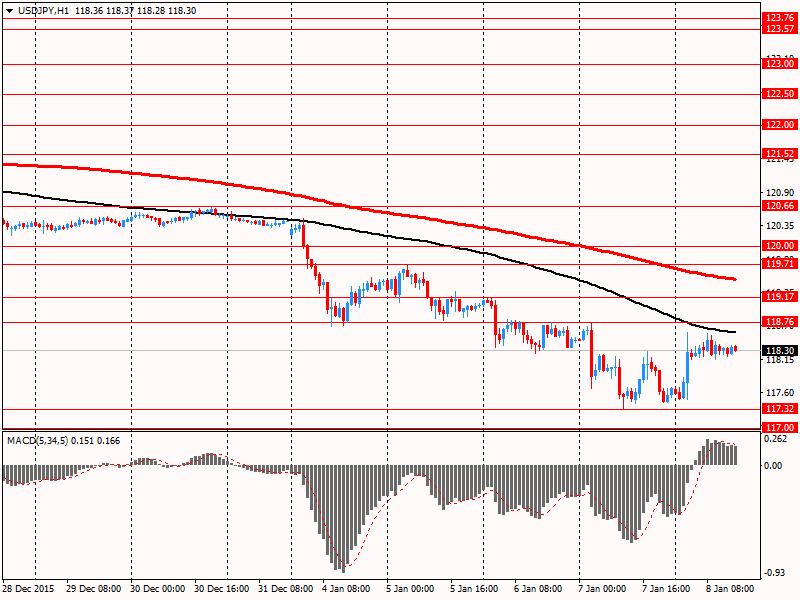Select the 120.66 red price level label

click(780, 206)
